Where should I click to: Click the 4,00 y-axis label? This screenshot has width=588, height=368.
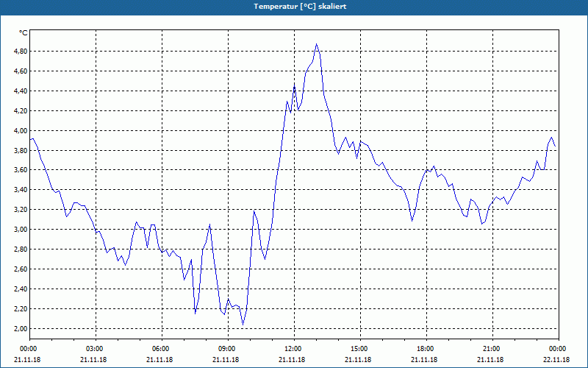click(x=21, y=131)
